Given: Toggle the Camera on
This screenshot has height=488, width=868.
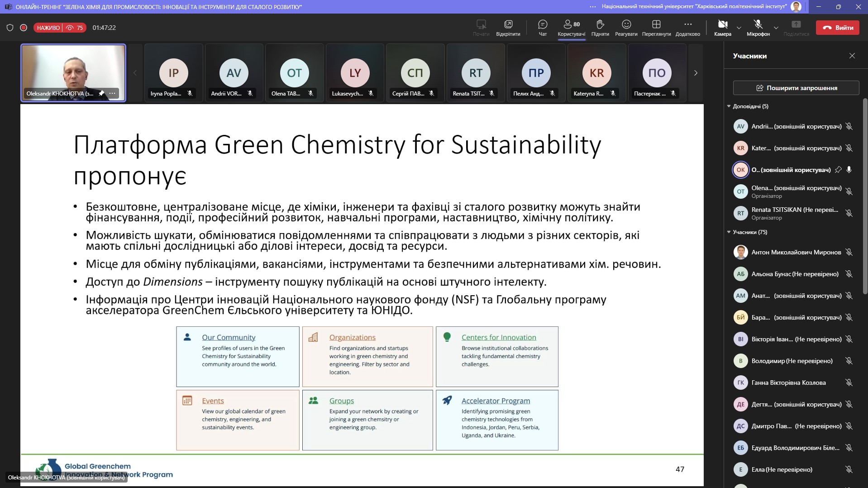Looking at the screenshot, I should pyautogui.click(x=722, y=28).
